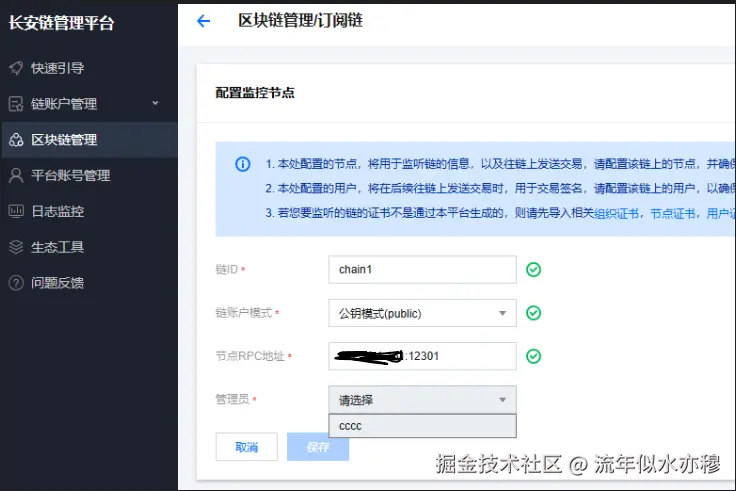Expand the 链账户管理 submenu chevron

pos(155,103)
